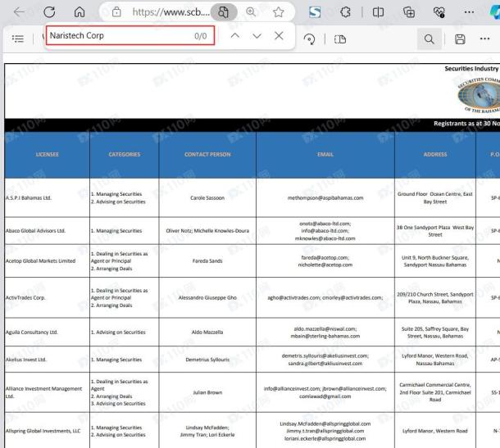Add page to favorites star
The width and height of the screenshot is (500, 448).
pos(279,12)
